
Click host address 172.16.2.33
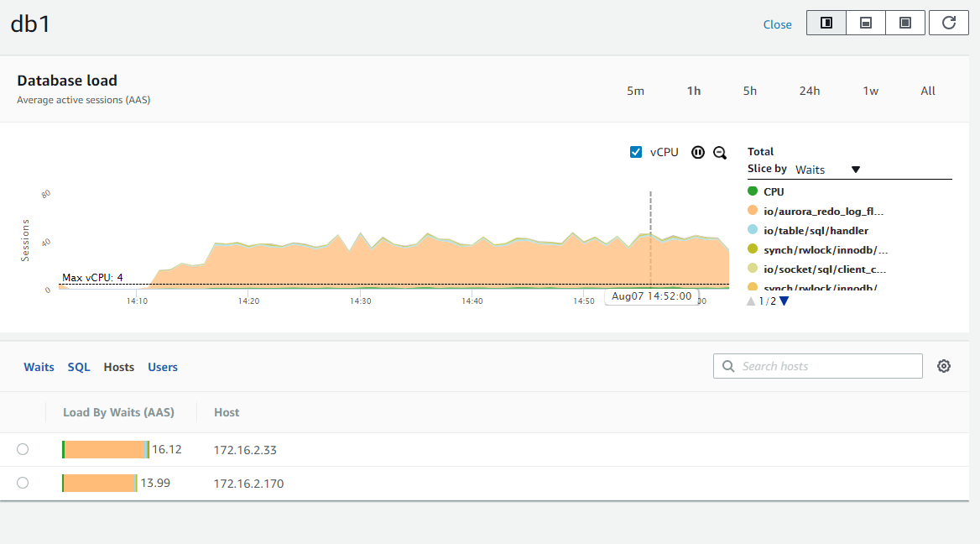click(245, 450)
